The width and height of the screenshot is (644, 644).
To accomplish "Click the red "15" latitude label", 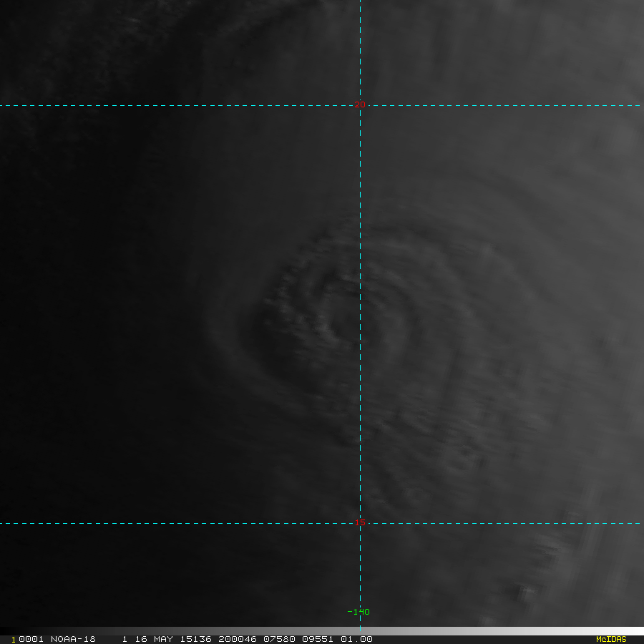I will pyautogui.click(x=360, y=522).
